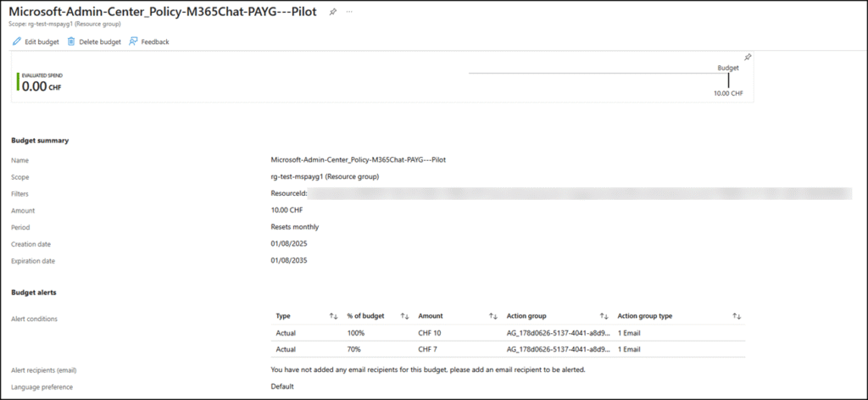Click the 0.00 CHF evaluated spend value
Viewport: 868px width, 400px height.
point(42,86)
